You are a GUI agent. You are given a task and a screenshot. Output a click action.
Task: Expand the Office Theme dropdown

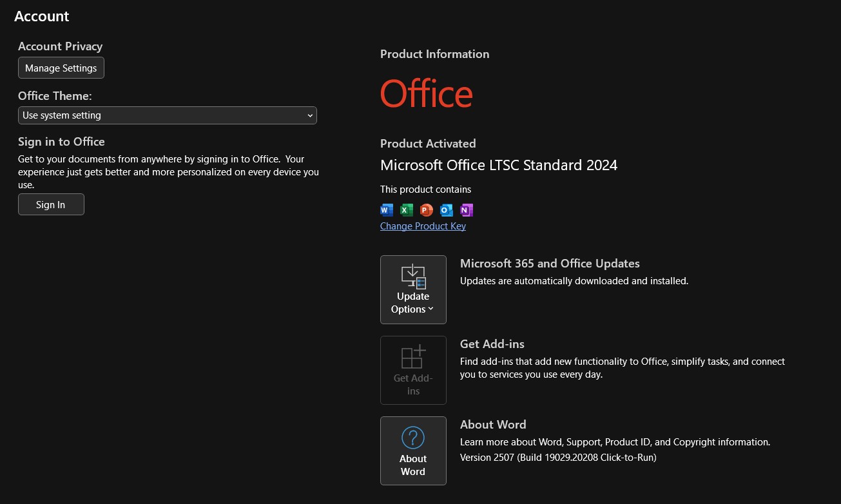tap(168, 115)
